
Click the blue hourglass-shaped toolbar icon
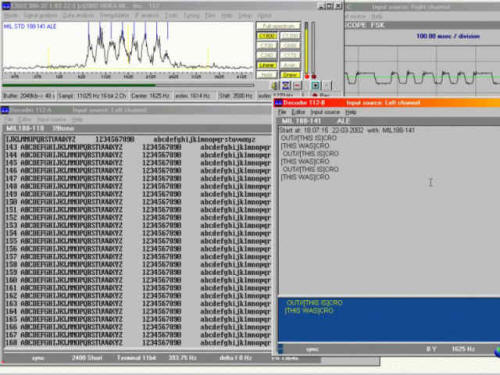click(286, 85)
